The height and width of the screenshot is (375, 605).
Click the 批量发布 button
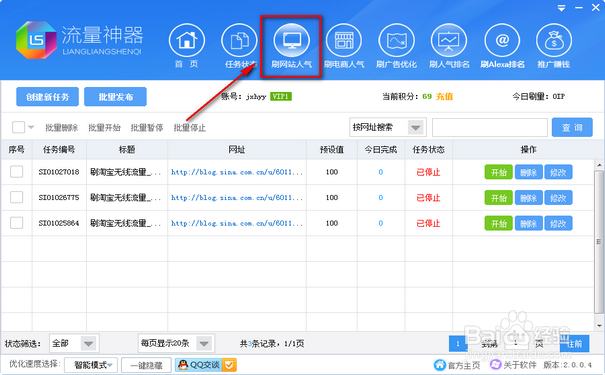(115, 97)
